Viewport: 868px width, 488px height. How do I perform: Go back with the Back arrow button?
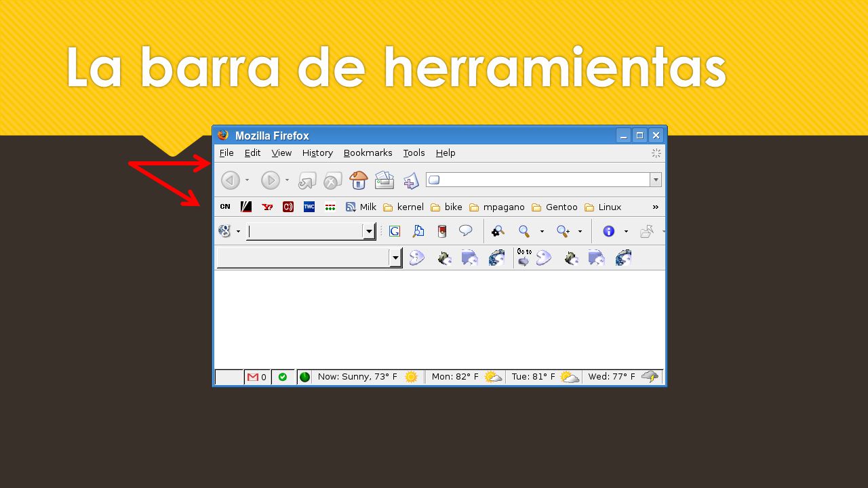231,180
